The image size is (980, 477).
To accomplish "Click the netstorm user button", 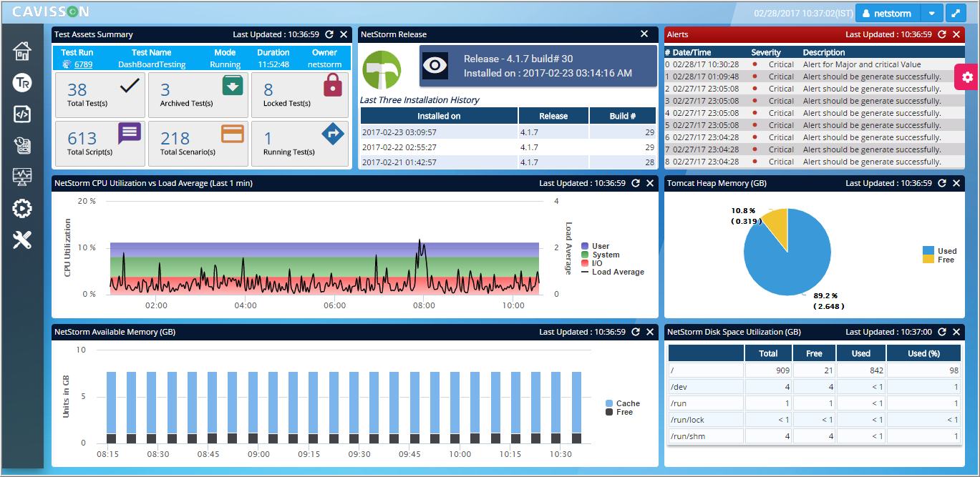I will point(888,13).
